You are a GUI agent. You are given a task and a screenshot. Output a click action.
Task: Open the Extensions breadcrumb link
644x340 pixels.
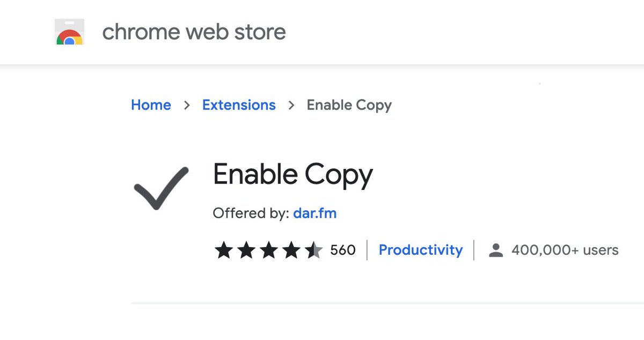click(x=239, y=105)
